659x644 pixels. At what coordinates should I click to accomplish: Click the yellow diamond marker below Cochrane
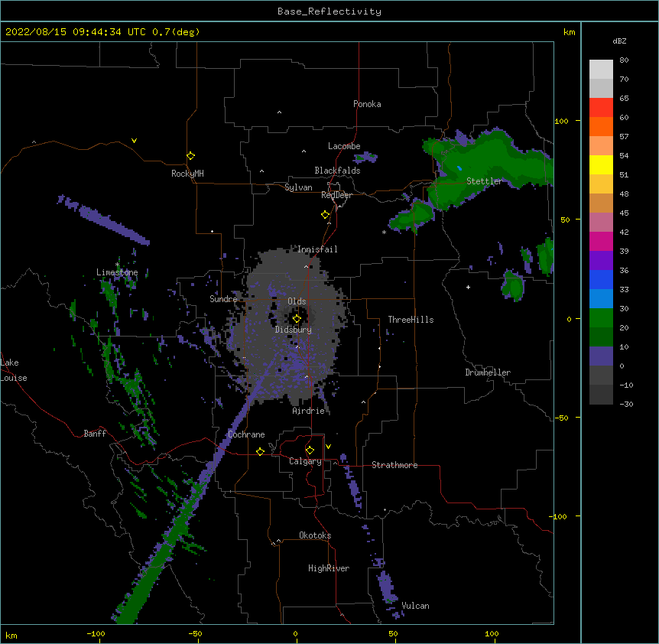[x=260, y=451]
